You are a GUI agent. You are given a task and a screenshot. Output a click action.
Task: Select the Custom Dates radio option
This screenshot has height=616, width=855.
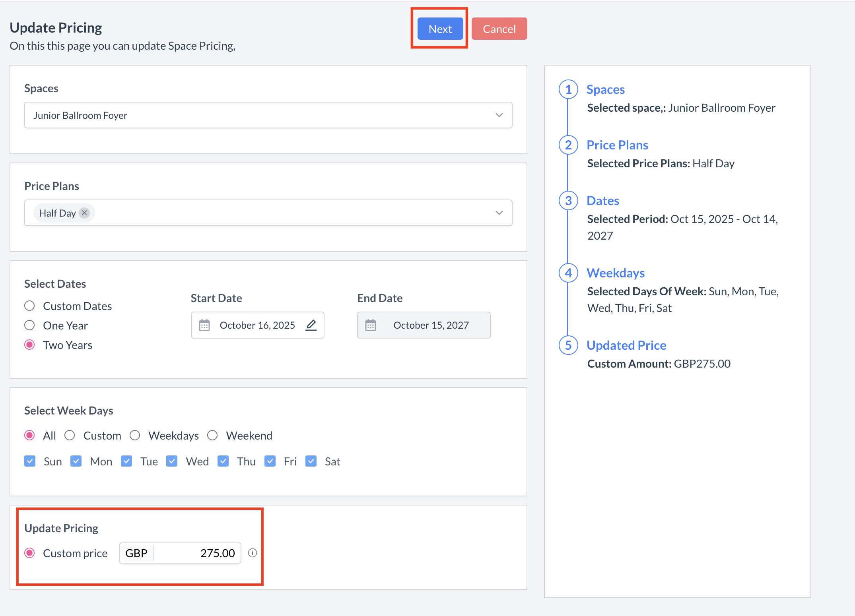(x=30, y=306)
